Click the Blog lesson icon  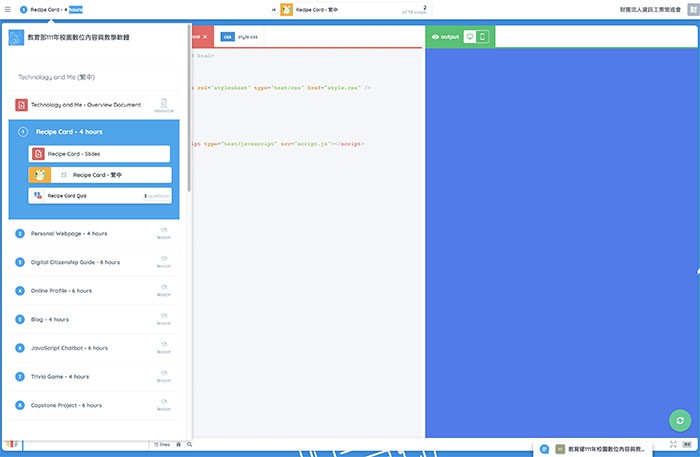pyautogui.click(x=20, y=319)
